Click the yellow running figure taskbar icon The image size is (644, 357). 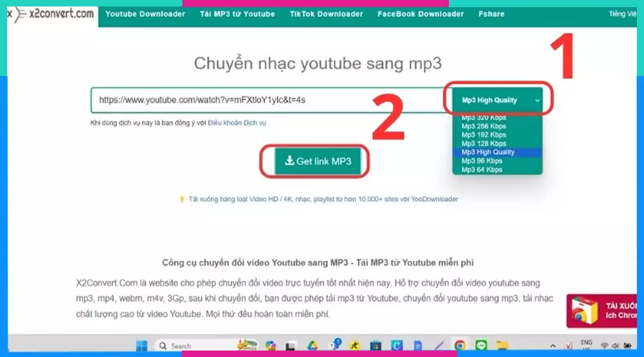click(354, 346)
